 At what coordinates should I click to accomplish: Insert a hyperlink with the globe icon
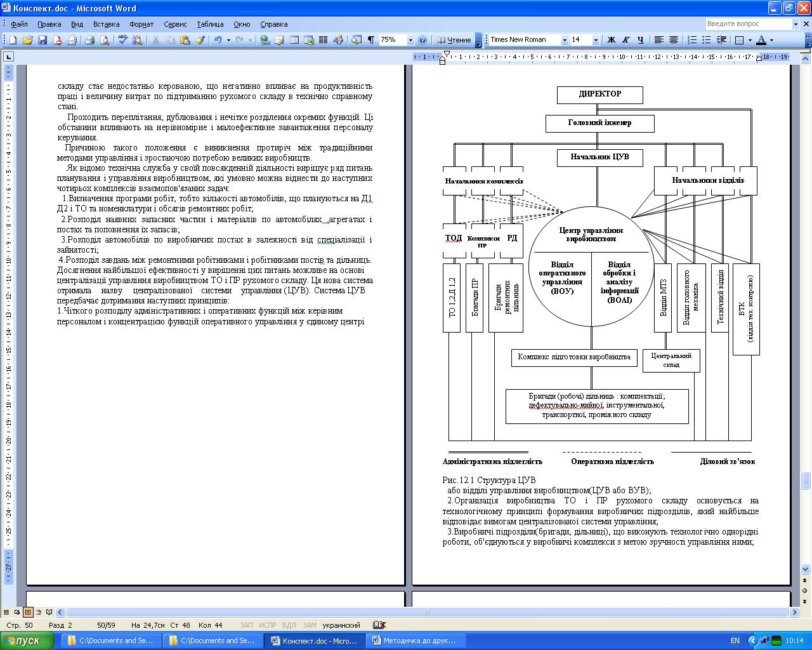(x=265, y=40)
